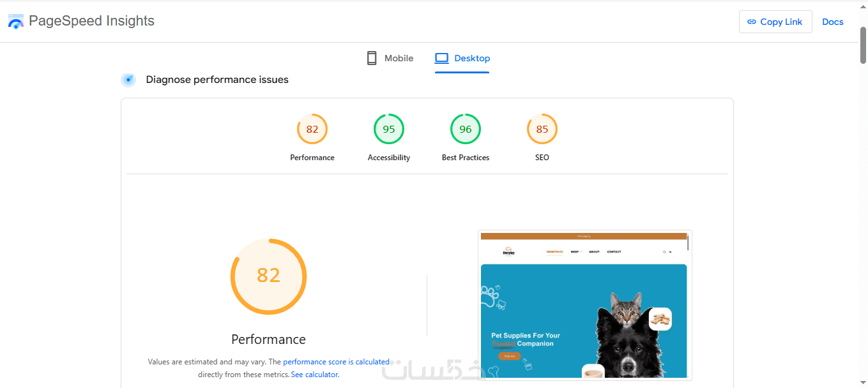Click the website screenshot thumbnail
This screenshot has height=388, width=868.
pyautogui.click(x=585, y=305)
